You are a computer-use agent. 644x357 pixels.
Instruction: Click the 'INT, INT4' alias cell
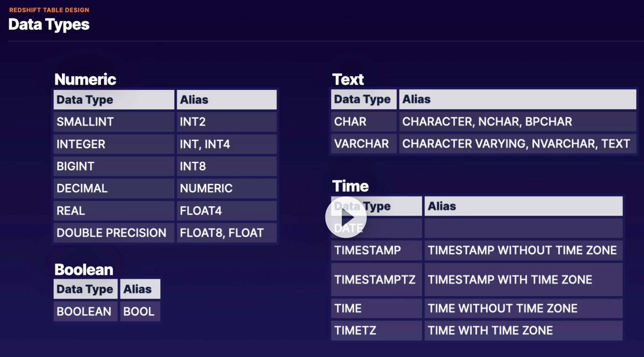coord(226,144)
